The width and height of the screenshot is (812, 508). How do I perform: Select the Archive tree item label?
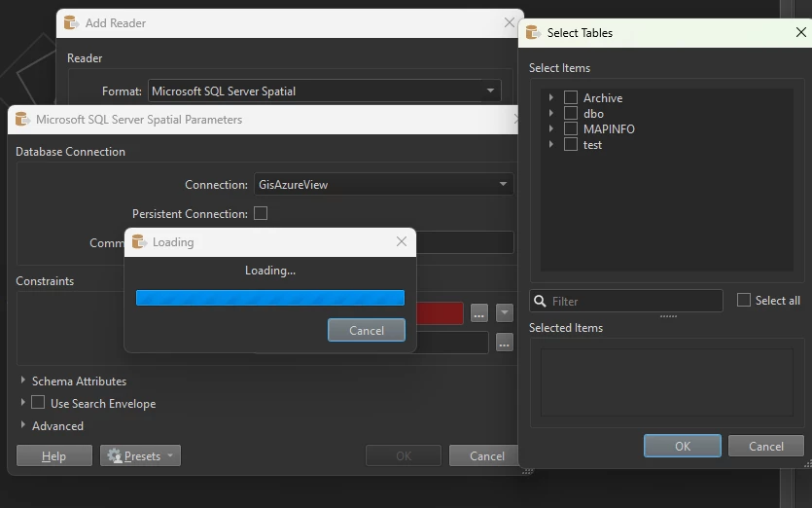pos(603,98)
